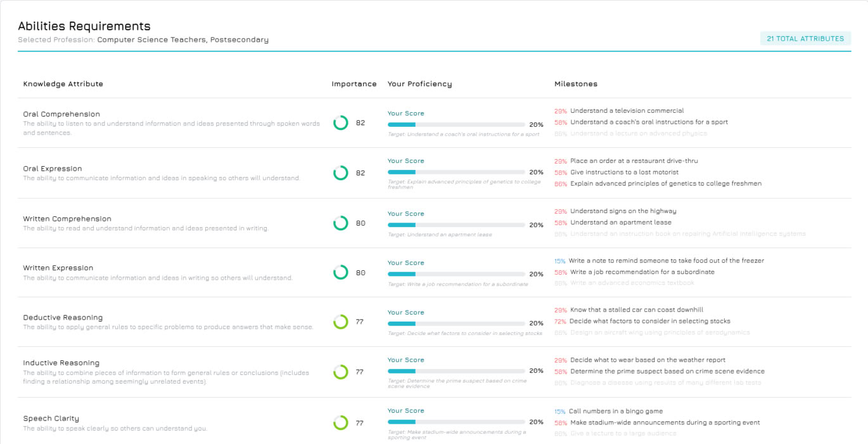Select the Speech Clarity importance ring
This screenshot has height=444, width=868.
coord(341,422)
